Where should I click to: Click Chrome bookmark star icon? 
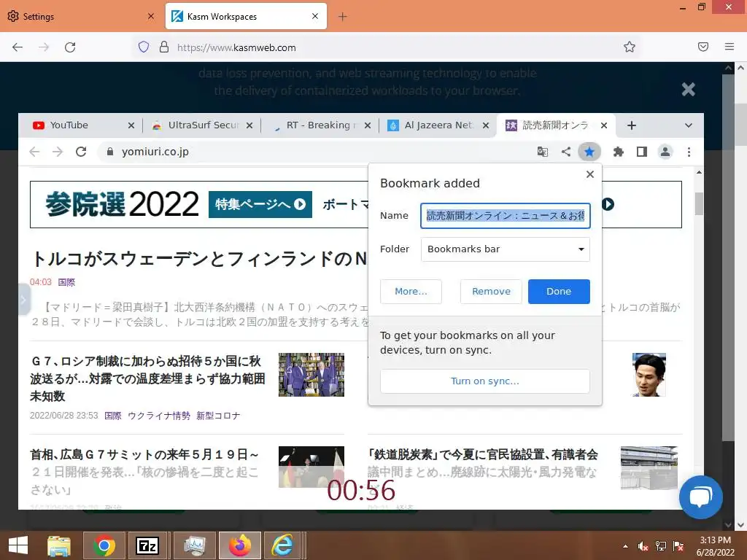point(589,152)
